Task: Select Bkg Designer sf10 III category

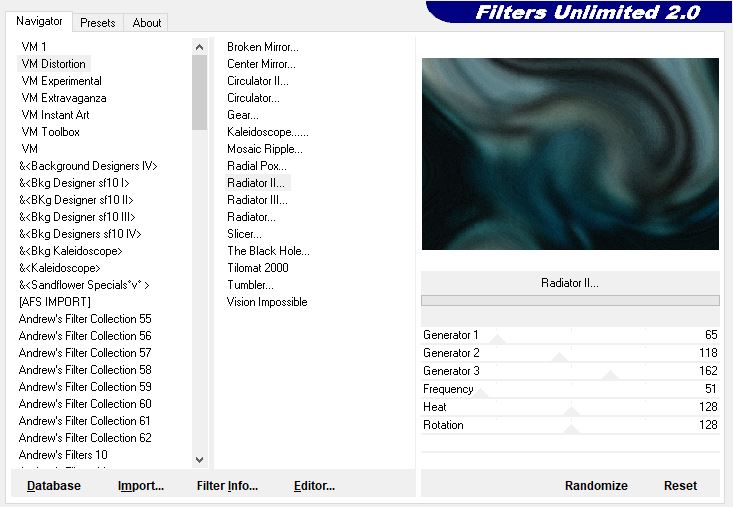Action: (77, 217)
